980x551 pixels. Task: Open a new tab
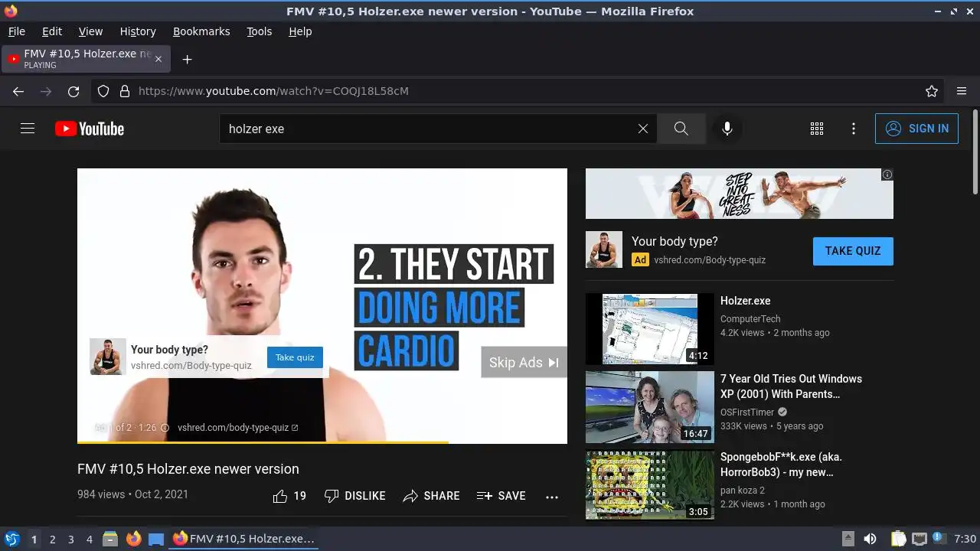pyautogui.click(x=187, y=59)
